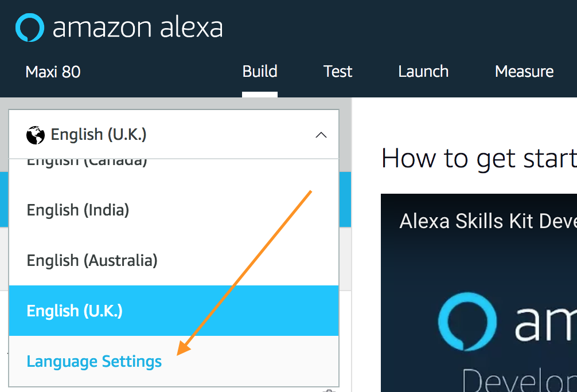Collapse the language dropdown using the chevron
Image resolution: width=577 pixels, height=392 pixels.
pyautogui.click(x=321, y=134)
